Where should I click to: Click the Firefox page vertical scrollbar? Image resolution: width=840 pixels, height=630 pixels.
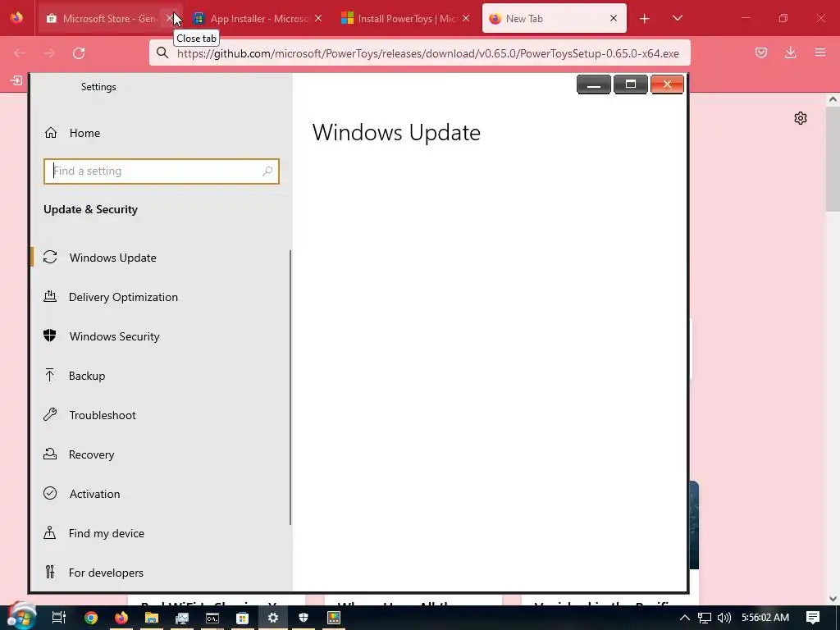(833, 158)
